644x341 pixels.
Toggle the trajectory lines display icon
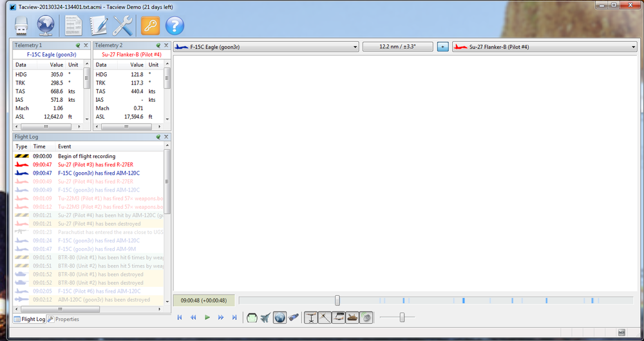click(325, 318)
